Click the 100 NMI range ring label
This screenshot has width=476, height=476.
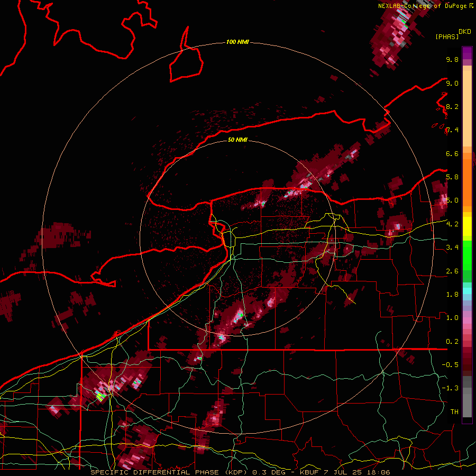click(237, 42)
